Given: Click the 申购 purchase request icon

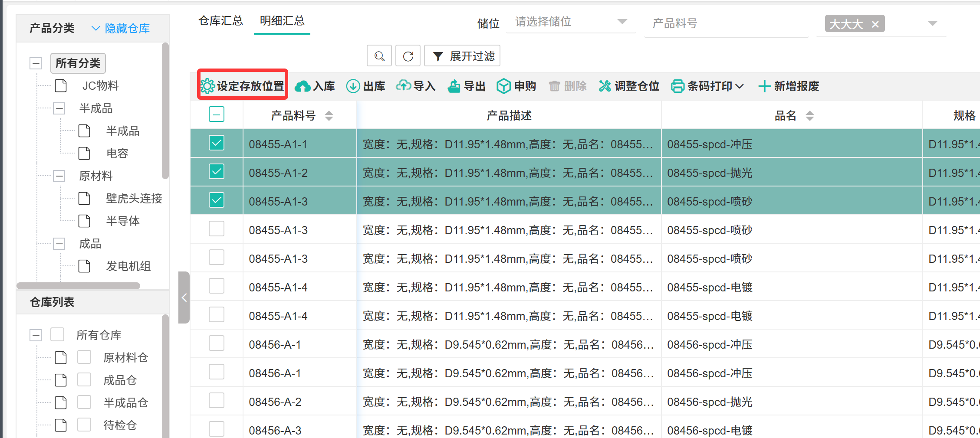Looking at the screenshot, I should tap(503, 86).
